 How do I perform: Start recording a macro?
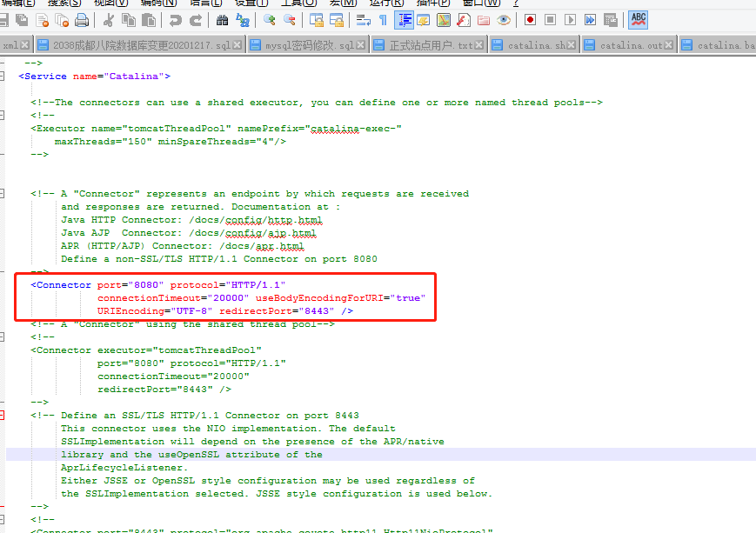coord(531,20)
